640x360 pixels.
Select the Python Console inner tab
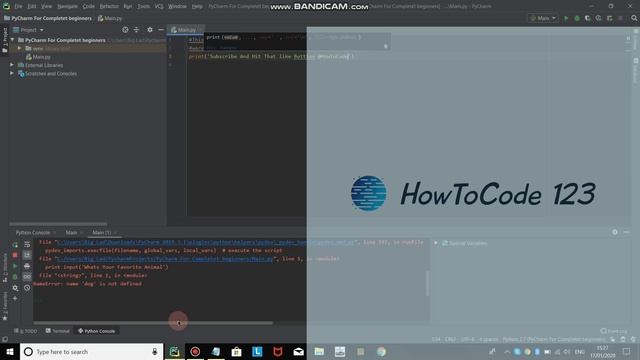(x=33, y=232)
